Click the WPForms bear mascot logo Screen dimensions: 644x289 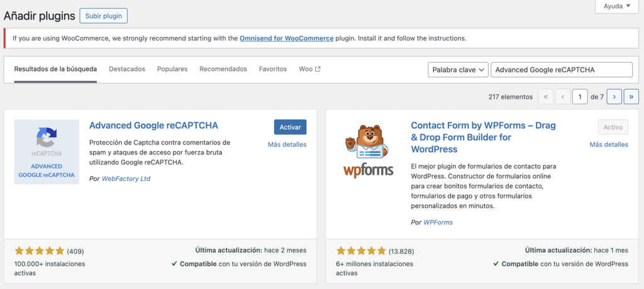point(369,150)
